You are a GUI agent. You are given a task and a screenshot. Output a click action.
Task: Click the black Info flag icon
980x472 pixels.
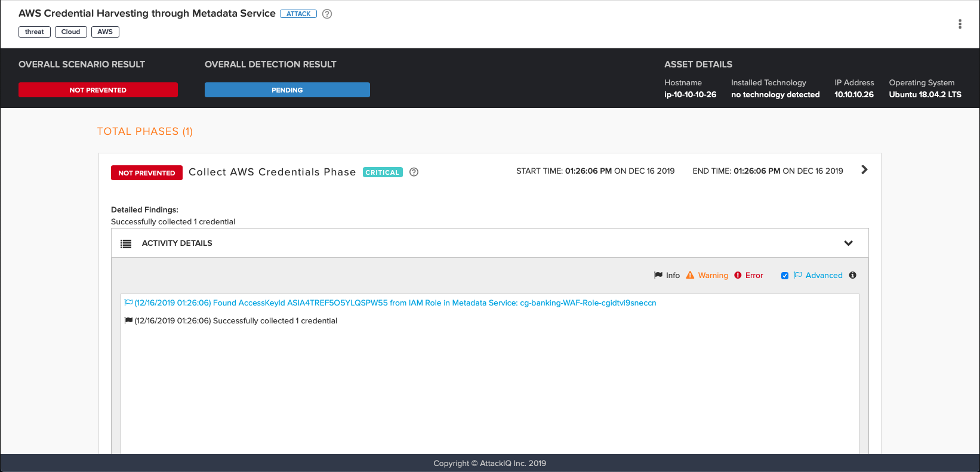[x=658, y=275]
